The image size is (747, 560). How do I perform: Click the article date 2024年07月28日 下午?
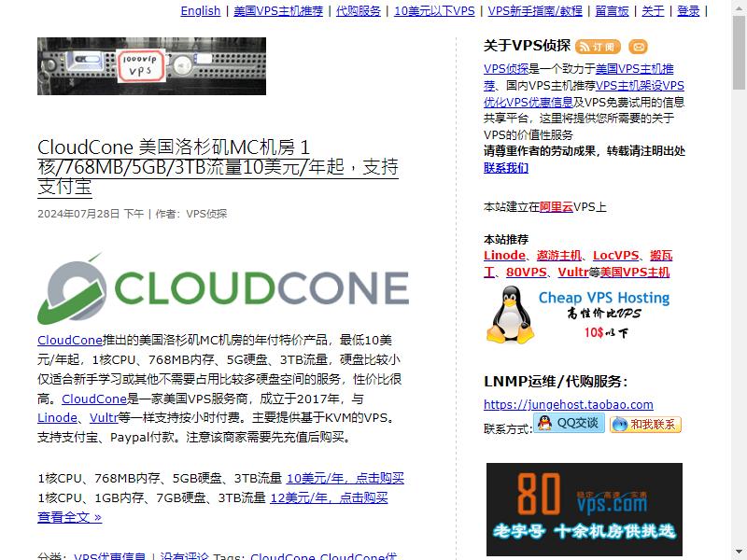click(x=91, y=214)
